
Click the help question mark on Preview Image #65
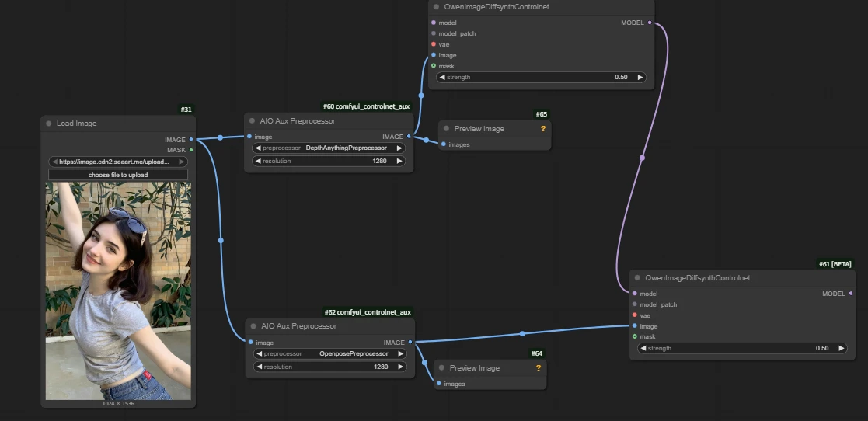point(543,128)
